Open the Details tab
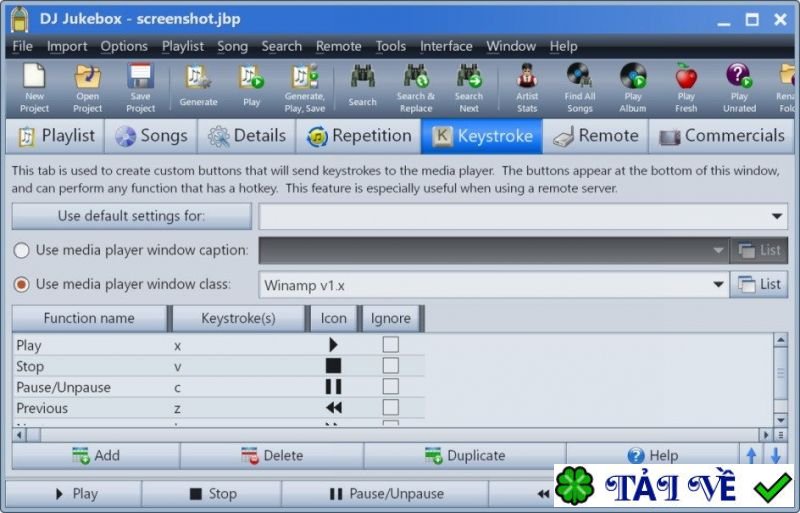 (x=247, y=136)
